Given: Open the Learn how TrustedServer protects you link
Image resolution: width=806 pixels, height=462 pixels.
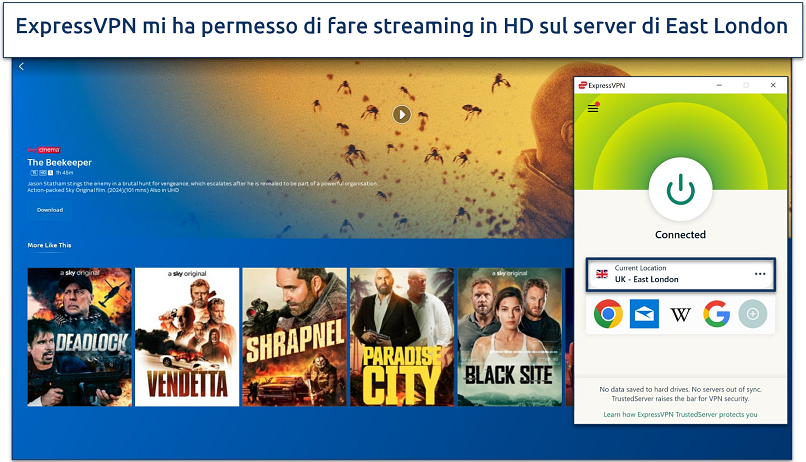Looking at the screenshot, I should point(680,414).
